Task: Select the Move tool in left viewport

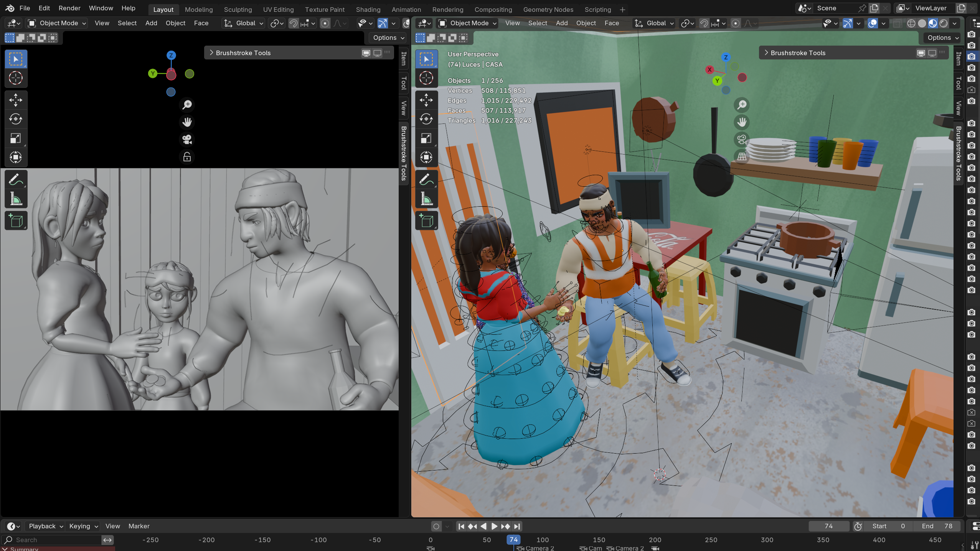Action: [x=16, y=100]
